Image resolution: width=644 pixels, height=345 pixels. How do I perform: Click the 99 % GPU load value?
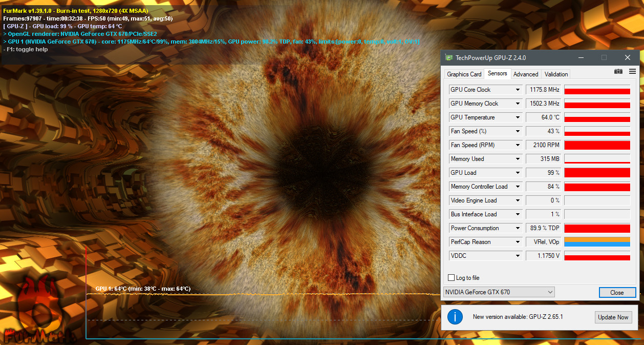pos(544,173)
